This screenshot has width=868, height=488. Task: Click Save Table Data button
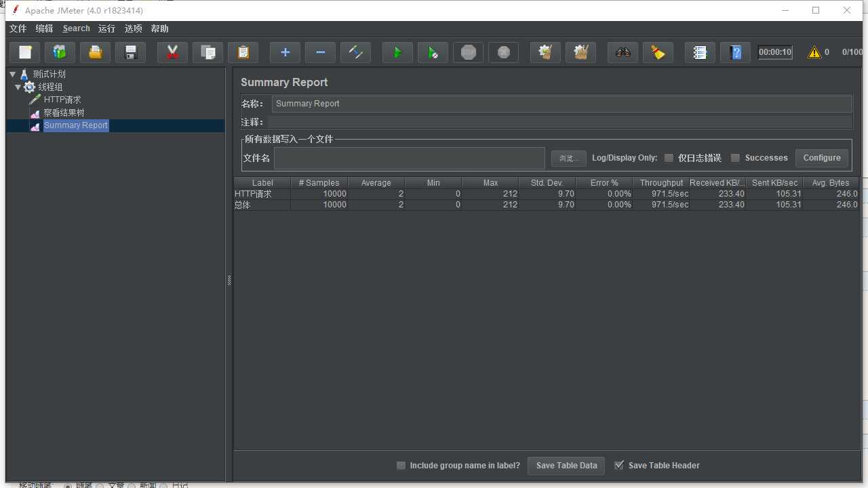[x=566, y=466]
